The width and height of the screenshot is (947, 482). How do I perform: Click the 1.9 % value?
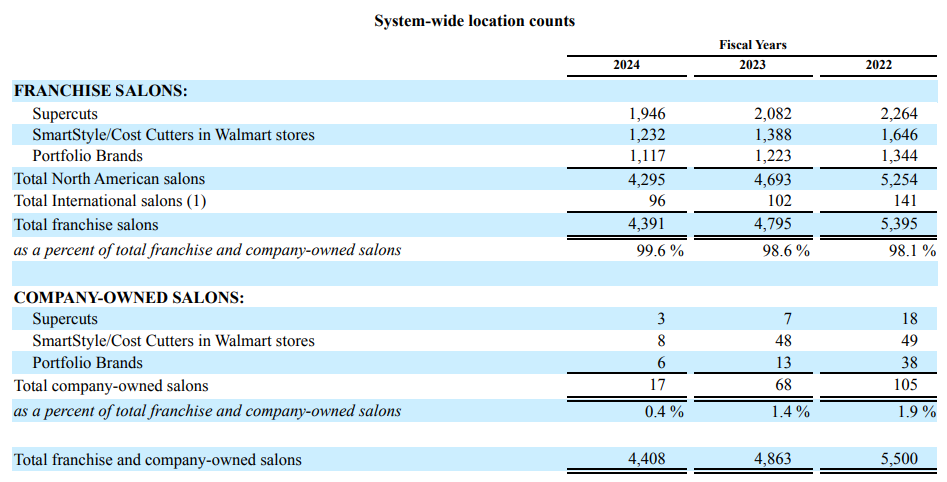point(917,411)
